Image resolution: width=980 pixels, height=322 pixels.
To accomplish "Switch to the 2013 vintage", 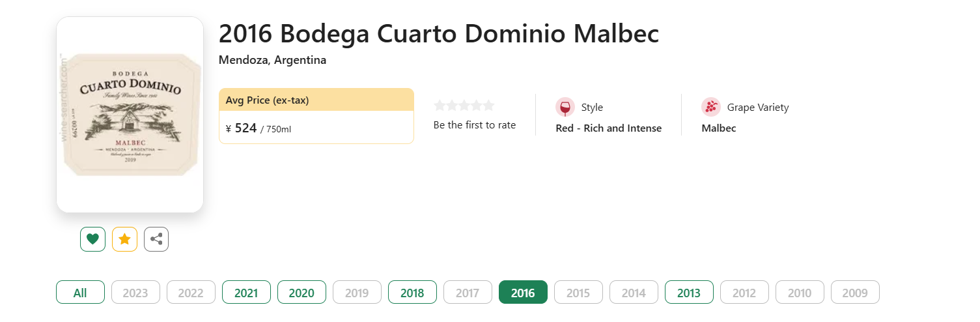I will [x=689, y=292].
